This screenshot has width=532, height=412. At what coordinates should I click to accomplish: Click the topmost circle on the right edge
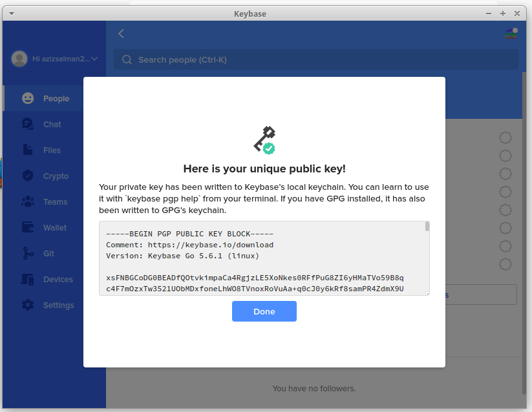coord(505,138)
